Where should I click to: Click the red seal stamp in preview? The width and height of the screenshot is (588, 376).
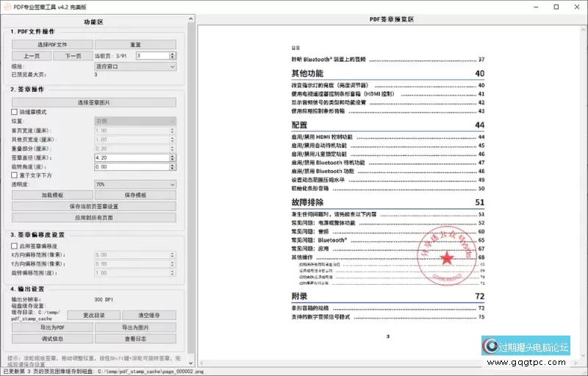[447, 256]
